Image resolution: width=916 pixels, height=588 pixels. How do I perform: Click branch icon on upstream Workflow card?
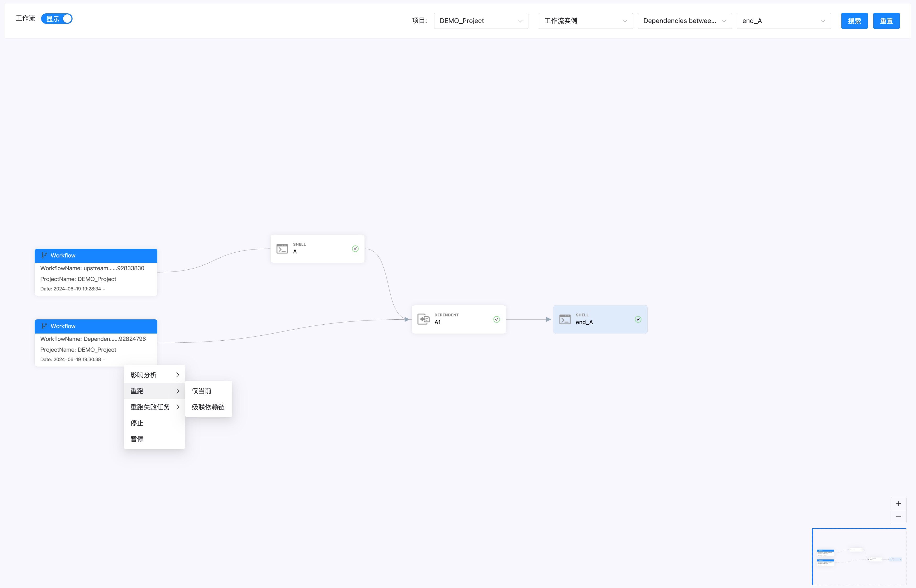44,256
